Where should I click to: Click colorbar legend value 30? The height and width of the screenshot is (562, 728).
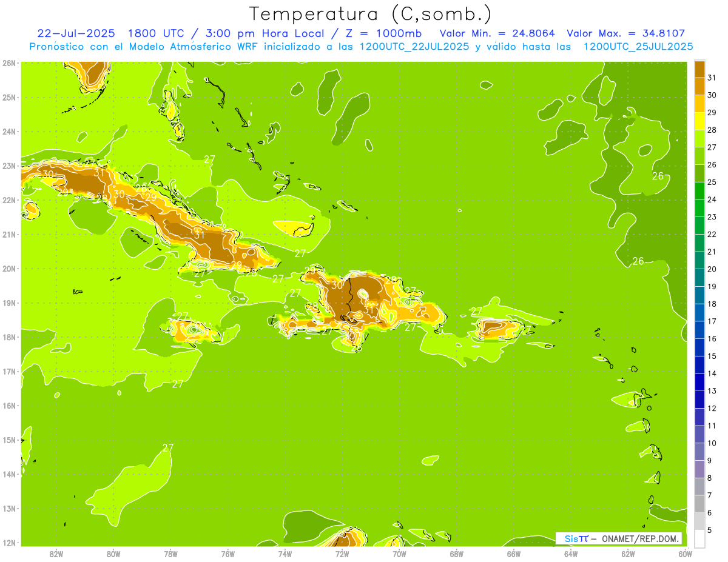click(x=712, y=95)
